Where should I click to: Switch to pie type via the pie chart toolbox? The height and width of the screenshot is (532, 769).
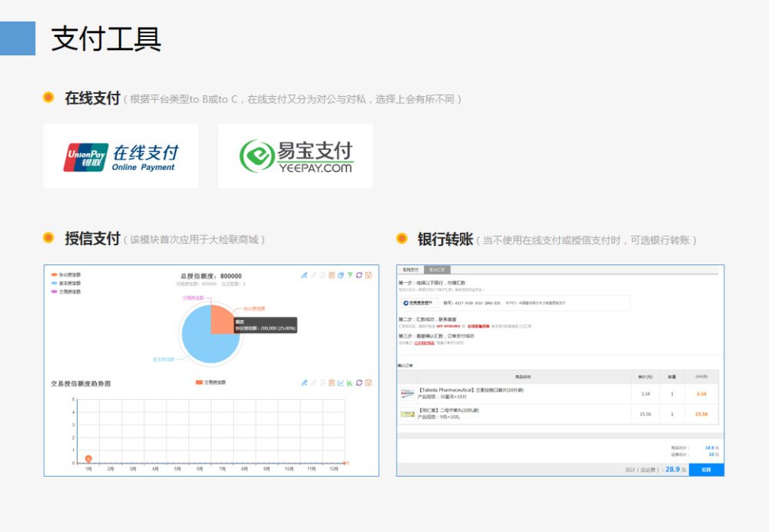tap(341, 275)
